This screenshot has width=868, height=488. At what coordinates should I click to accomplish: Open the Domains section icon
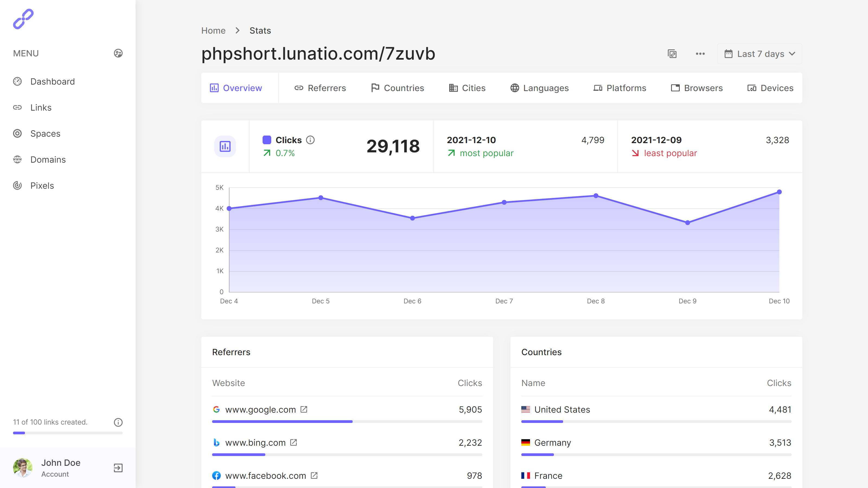click(x=18, y=159)
